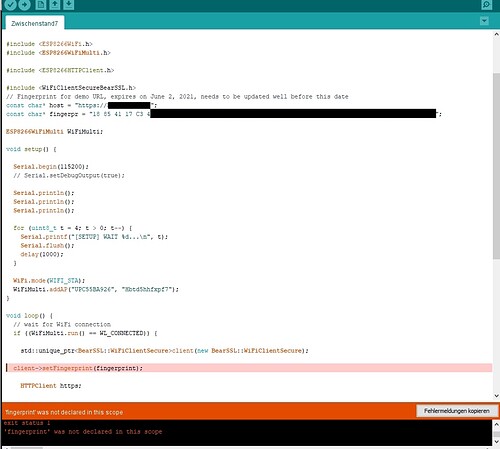Click the Verify sketch checkmark icon
This screenshot has width=500, height=449.
coord(10,4)
